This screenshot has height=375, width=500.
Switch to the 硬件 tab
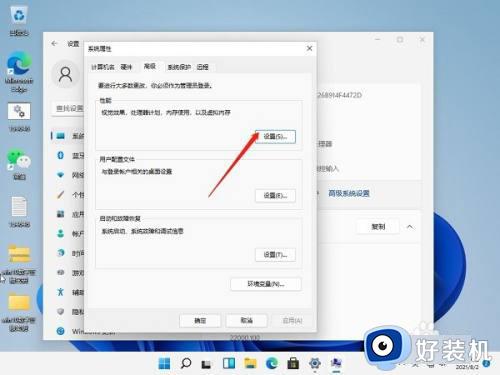click(x=126, y=67)
